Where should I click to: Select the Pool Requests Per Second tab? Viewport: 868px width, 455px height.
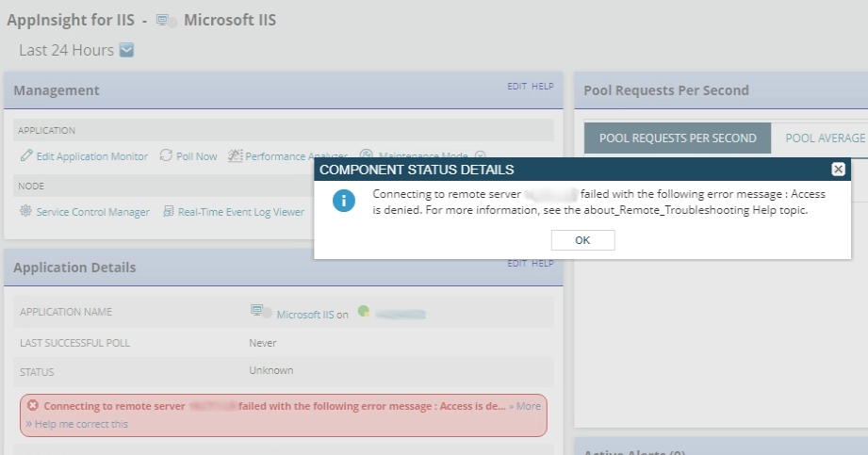(x=678, y=138)
